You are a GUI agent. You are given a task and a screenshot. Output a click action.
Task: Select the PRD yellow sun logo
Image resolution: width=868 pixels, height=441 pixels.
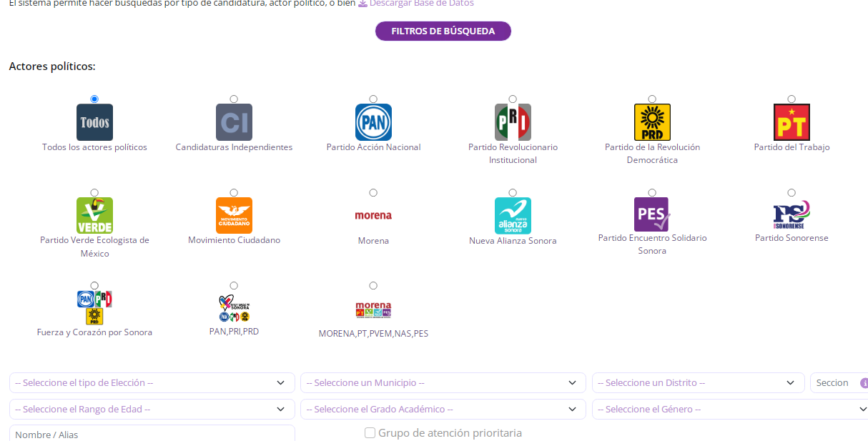652,122
